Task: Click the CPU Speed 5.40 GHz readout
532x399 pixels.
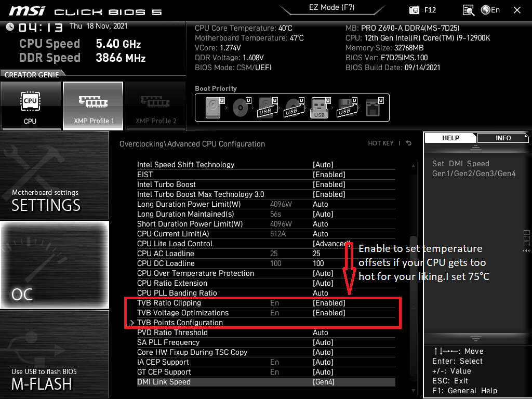Action: coord(81,44)
